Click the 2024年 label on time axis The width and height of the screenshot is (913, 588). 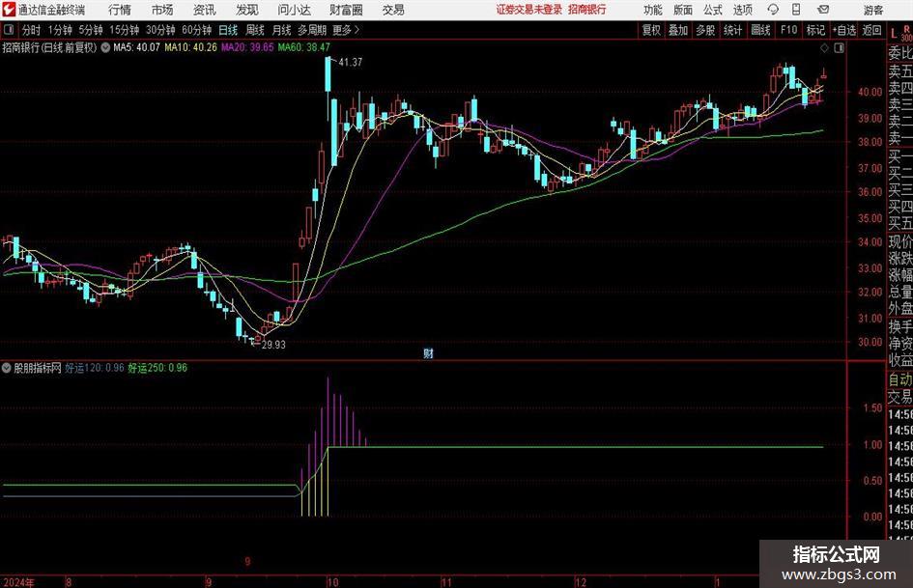tap(18, 582)
